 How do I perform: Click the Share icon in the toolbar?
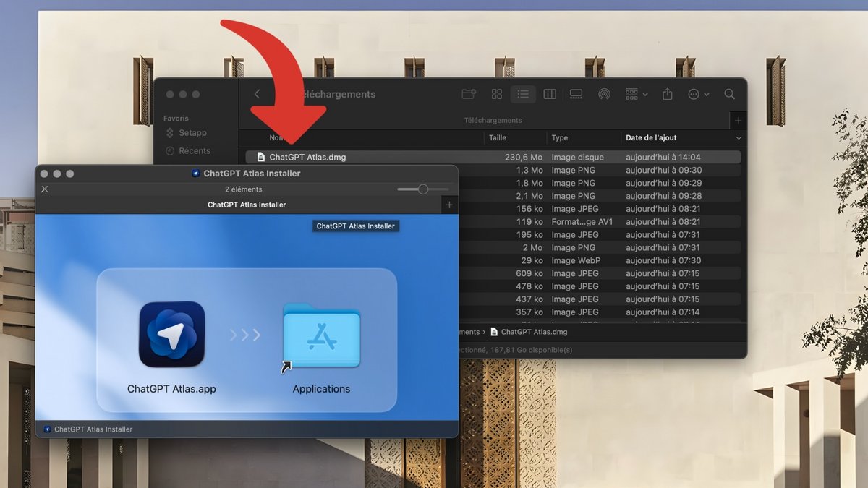(x=667, y=94)
